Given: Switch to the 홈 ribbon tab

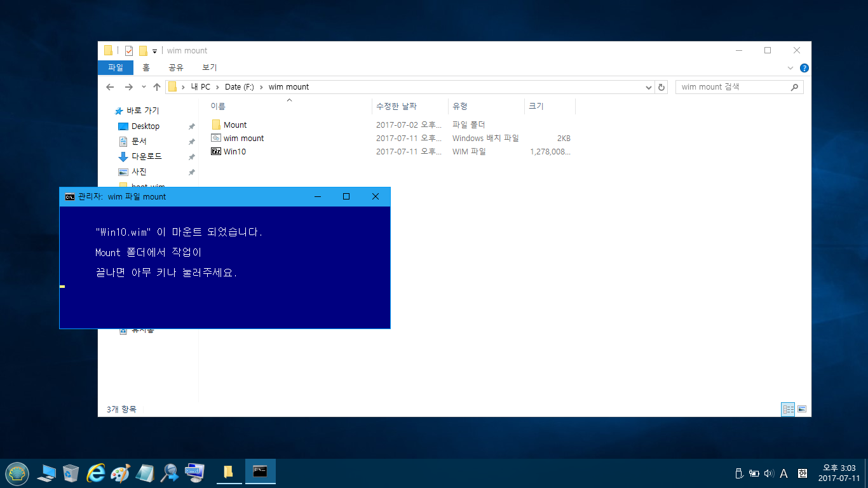Looking at the screenshot, I should point(146,67).
